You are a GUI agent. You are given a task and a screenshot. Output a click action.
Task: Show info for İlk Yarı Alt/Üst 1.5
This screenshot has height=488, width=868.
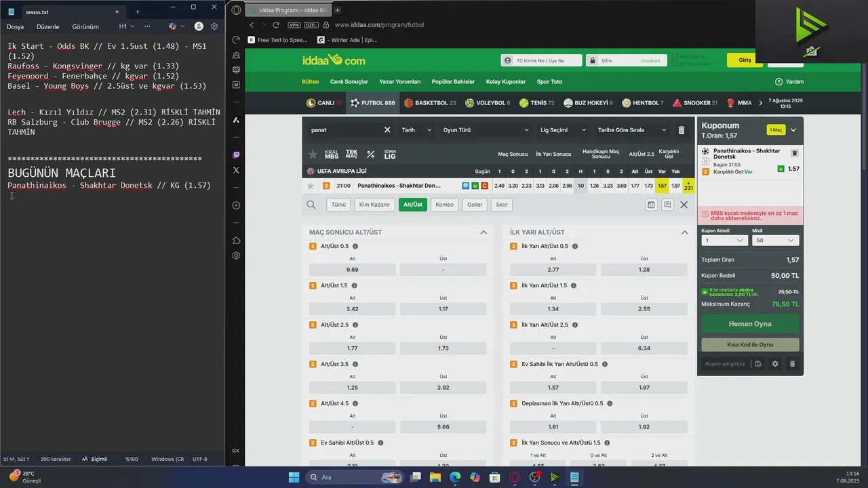point(574,285)
